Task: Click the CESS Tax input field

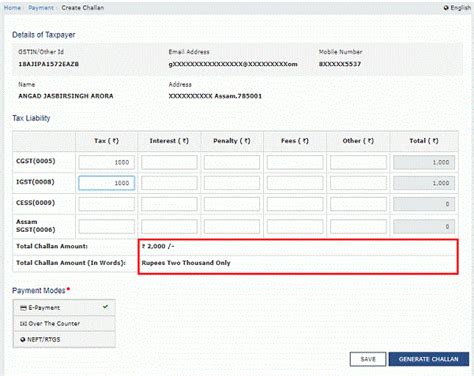Action: tap(107, 204)
